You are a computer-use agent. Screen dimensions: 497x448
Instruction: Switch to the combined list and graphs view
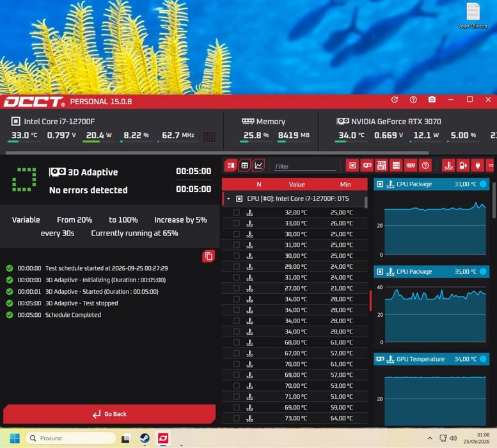click(x=231, y=166)
